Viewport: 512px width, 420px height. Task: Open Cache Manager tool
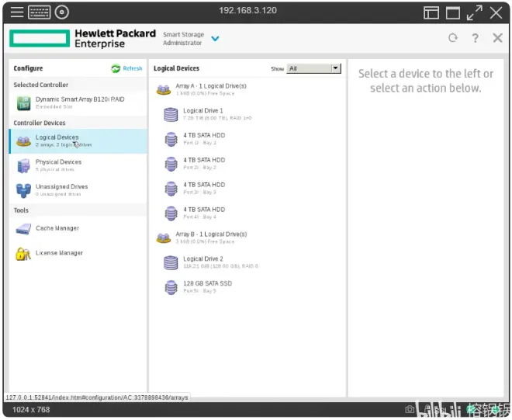click(x=78, y=228)
